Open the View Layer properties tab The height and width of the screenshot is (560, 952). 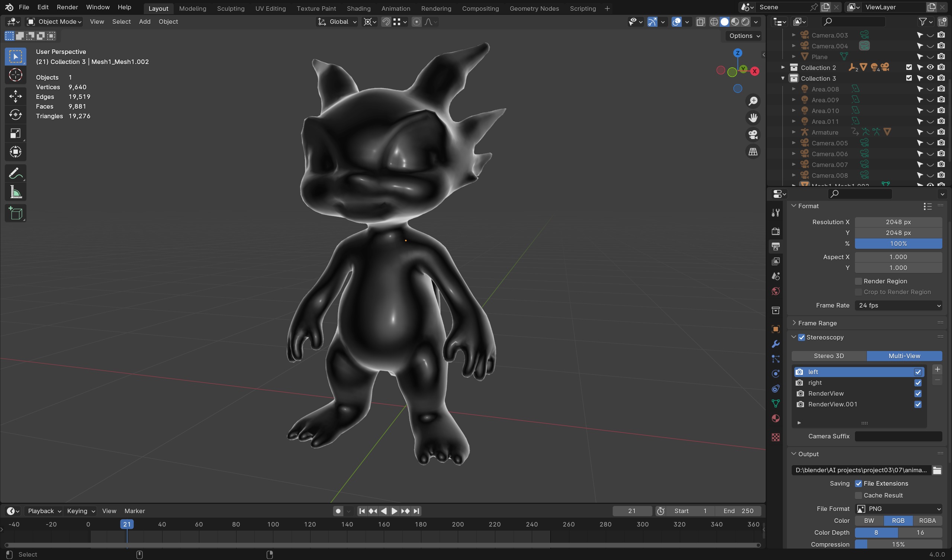(776, 261)
